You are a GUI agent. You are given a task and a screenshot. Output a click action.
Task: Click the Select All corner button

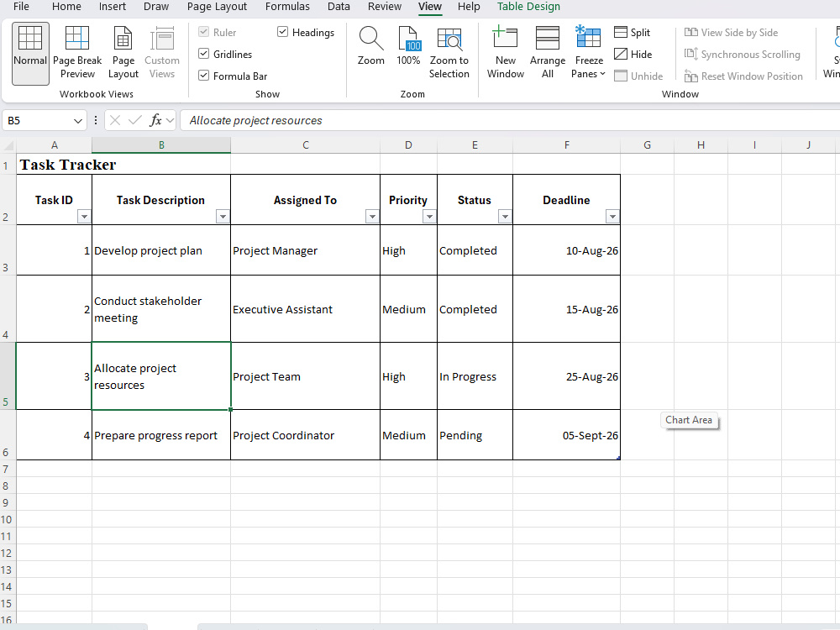[8, 145]
